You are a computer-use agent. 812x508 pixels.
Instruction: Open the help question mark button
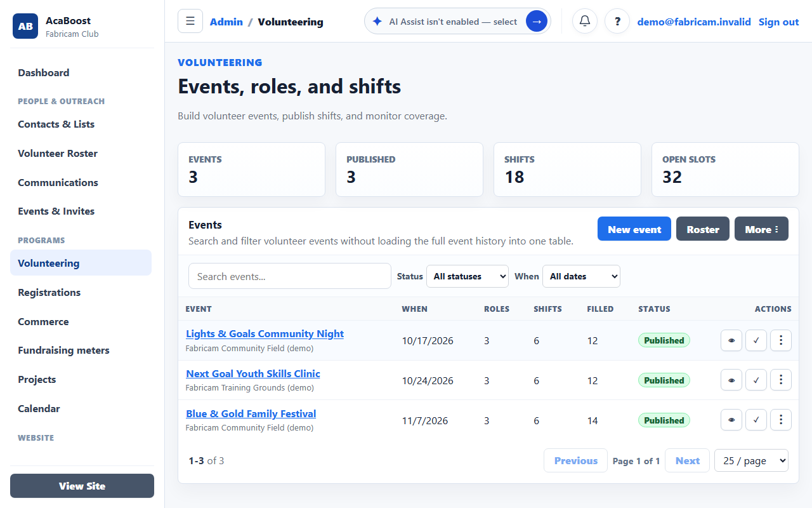click(617, 21)
